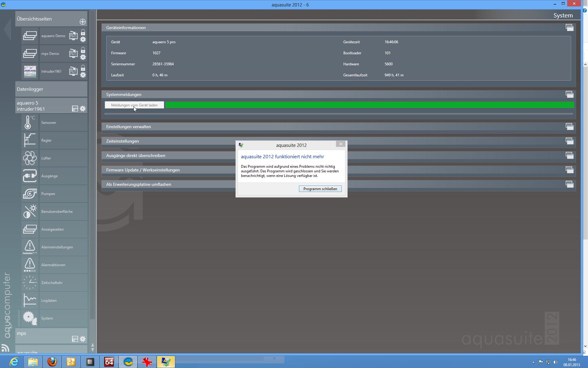Open the Benutzeroberfläche brightness icon
588x368 pixels.
30,212
